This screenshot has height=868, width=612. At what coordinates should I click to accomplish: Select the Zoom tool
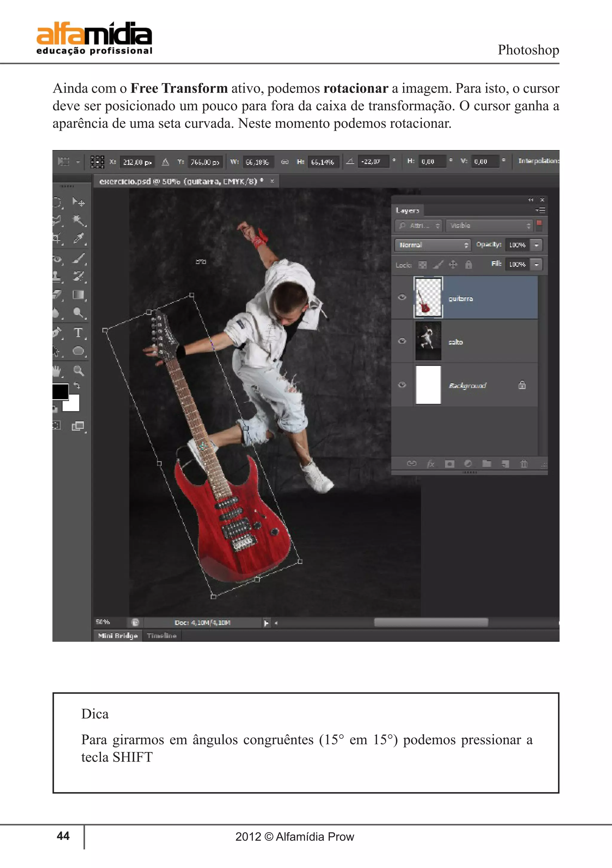point(78,371)
